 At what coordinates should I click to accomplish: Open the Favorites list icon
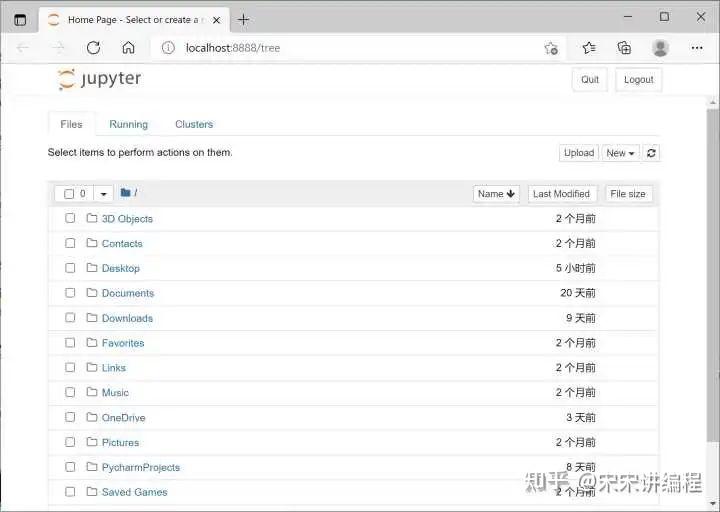coord(589,48)
